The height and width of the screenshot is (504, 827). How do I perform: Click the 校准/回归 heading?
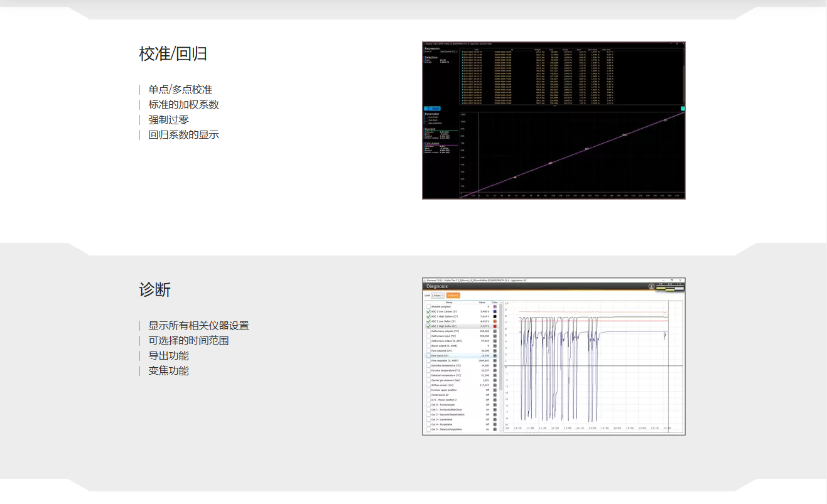coord(173,54)
